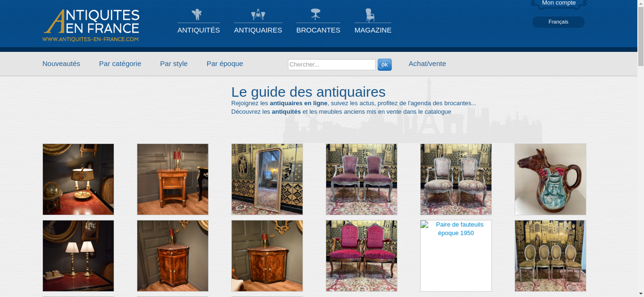Open the bouillotte lamp with globe thumbnail
The image size is (644, 297).
point(78,179)
